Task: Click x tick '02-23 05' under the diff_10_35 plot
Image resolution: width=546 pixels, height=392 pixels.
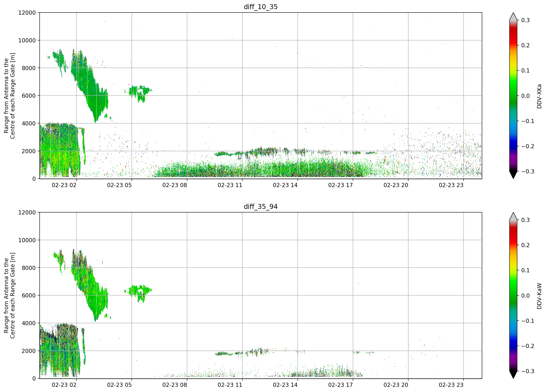Action: click(x=120, y=185)
